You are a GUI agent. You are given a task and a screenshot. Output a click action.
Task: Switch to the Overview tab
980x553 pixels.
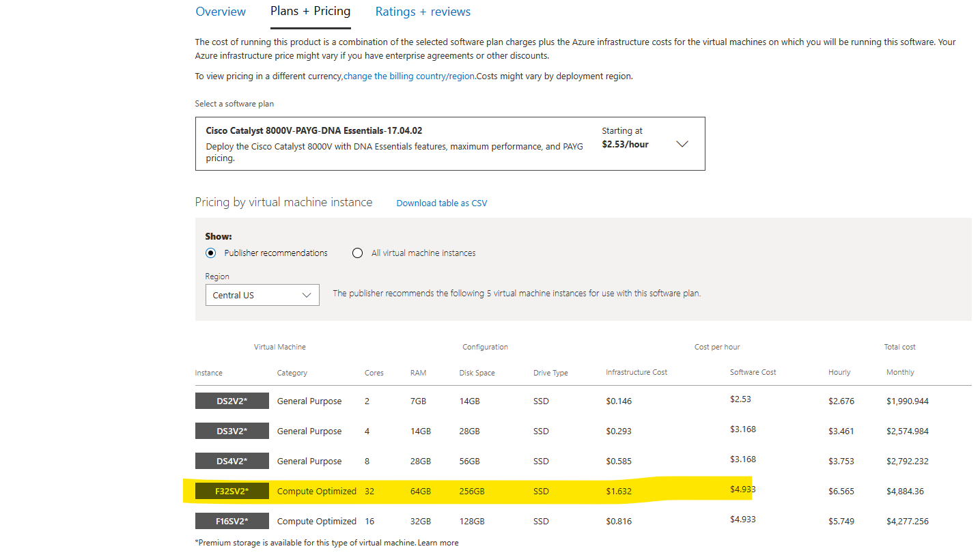click(x=220, y=12)
